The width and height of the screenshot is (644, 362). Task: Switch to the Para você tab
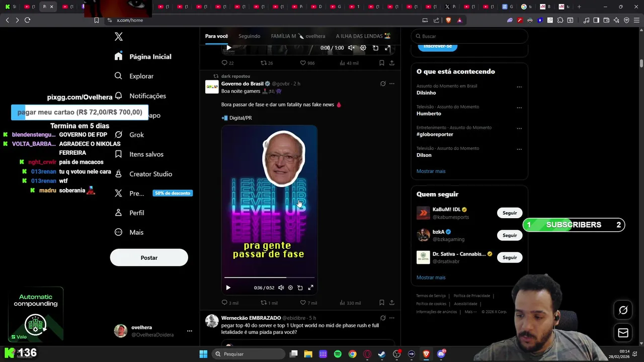point(216,36)
